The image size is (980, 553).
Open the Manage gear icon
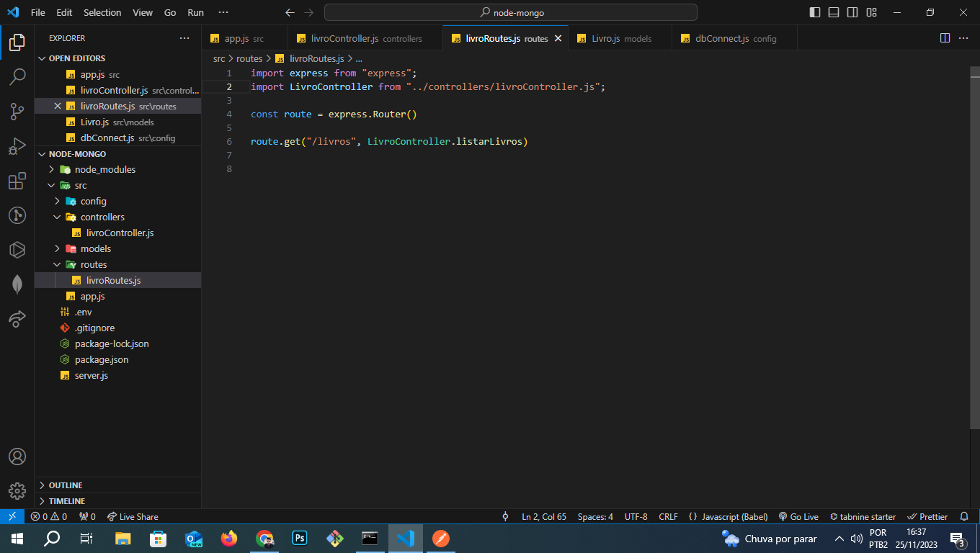pos(17,491)
